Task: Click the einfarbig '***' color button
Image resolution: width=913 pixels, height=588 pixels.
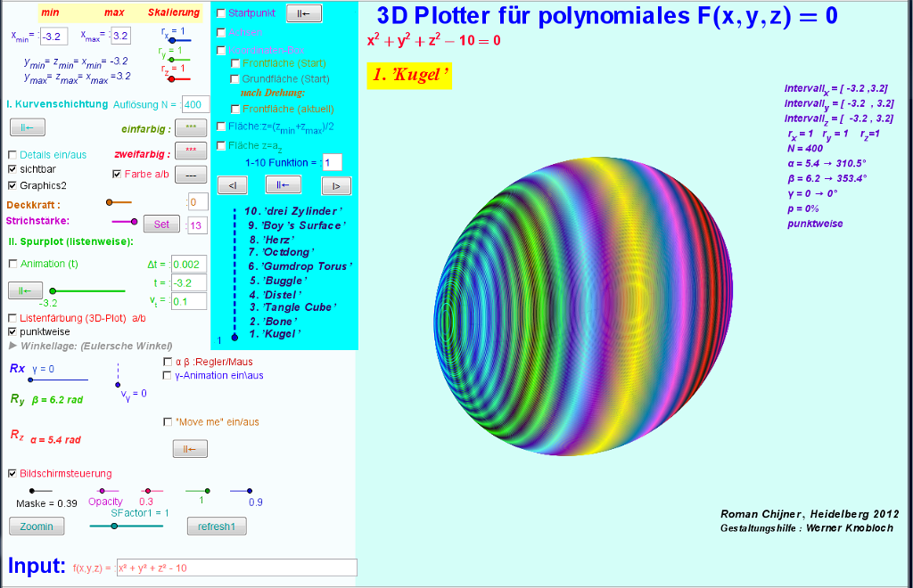Action: (x=190, y=127)
